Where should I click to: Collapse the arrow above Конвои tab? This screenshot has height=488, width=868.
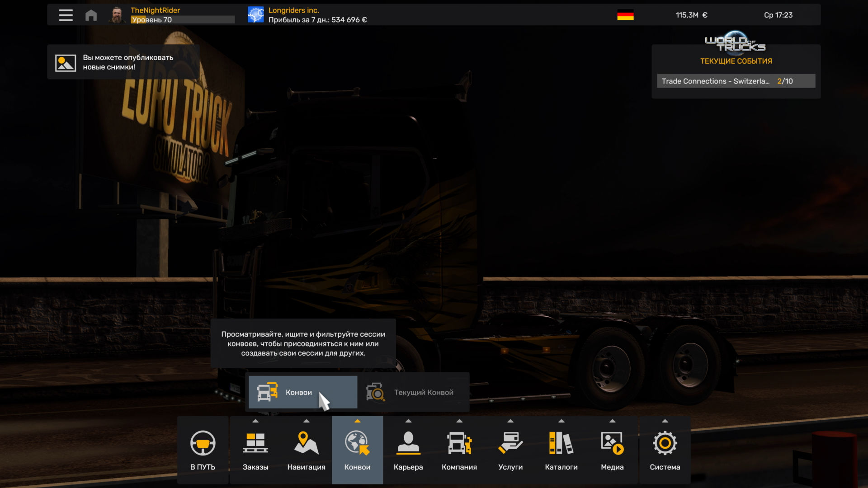point(357,421)
